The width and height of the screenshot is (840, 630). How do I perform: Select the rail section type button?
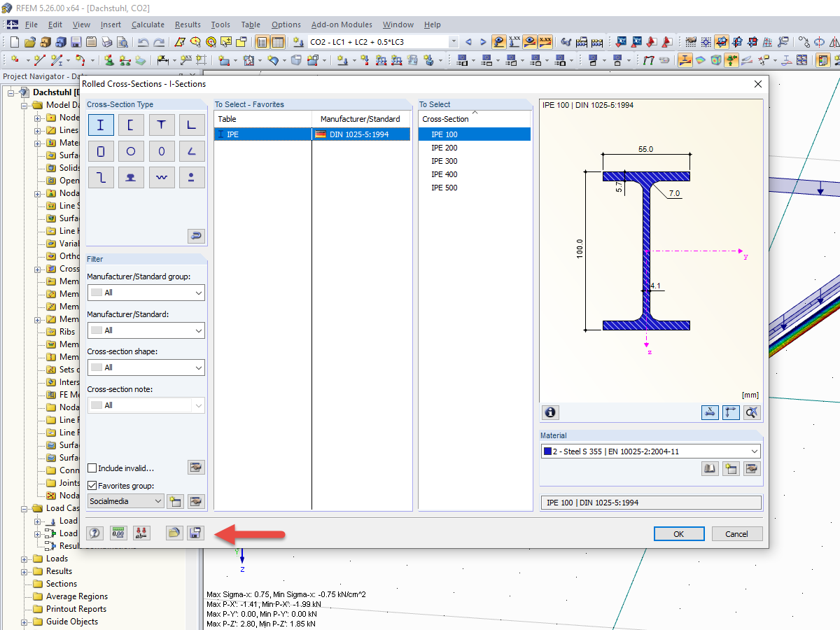click(131, 178)
